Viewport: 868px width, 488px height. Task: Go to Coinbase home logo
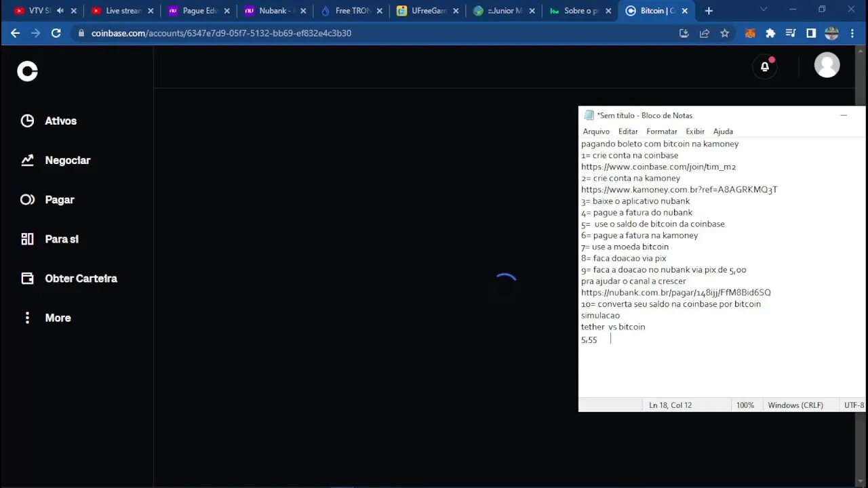(x=27, y=71)
